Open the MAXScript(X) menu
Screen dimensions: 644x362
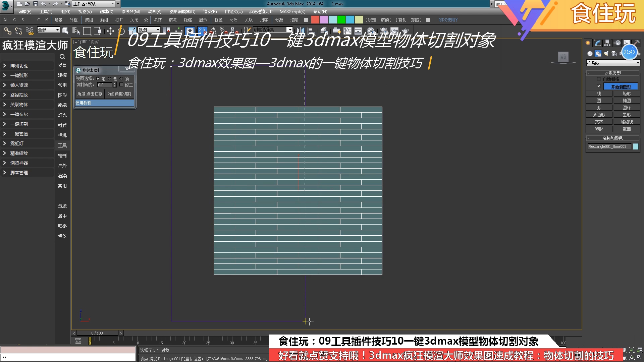coord(293,11)
